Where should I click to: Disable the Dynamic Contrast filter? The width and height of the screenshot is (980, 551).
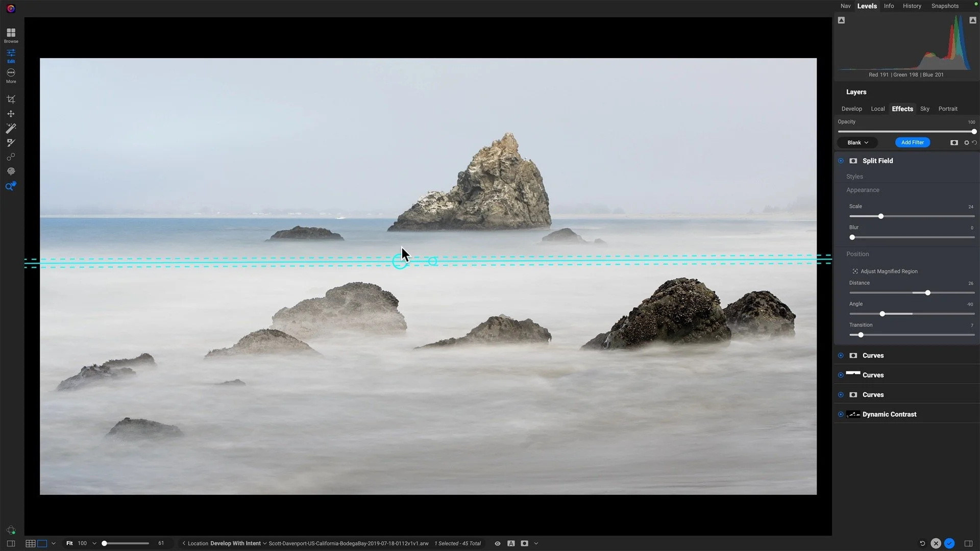coord(841,414)
